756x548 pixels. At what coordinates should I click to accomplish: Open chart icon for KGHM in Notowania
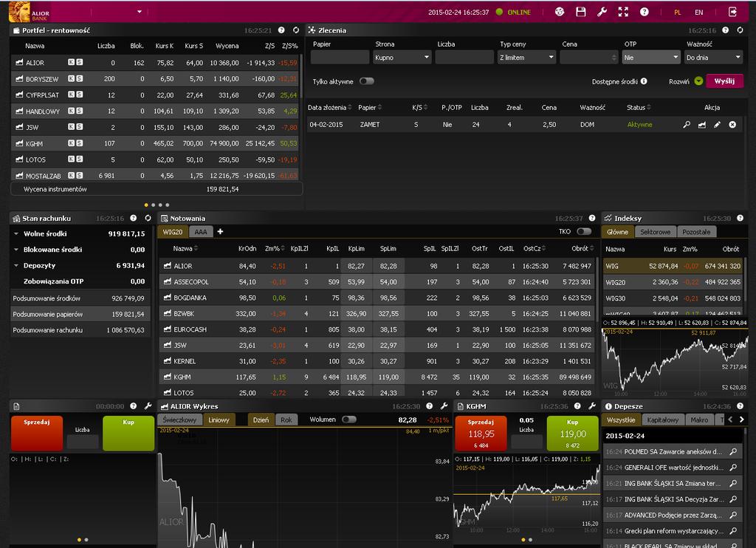click(x=168, y=377)
